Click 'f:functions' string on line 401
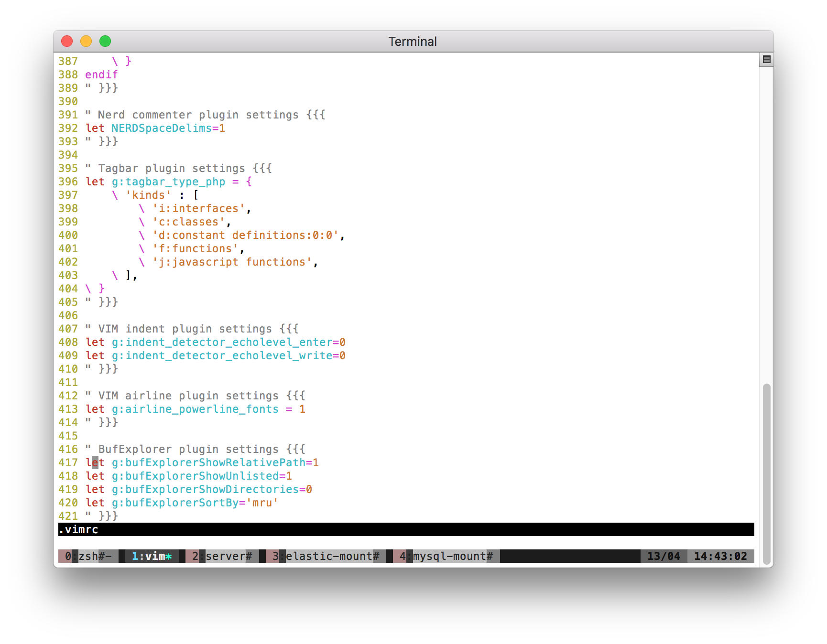 pyautogui.click(x=195, y=248)
